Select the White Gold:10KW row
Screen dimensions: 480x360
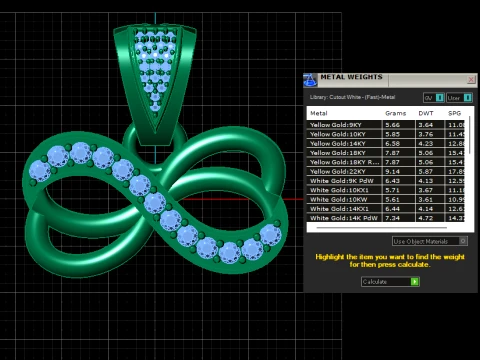point(386,200)
